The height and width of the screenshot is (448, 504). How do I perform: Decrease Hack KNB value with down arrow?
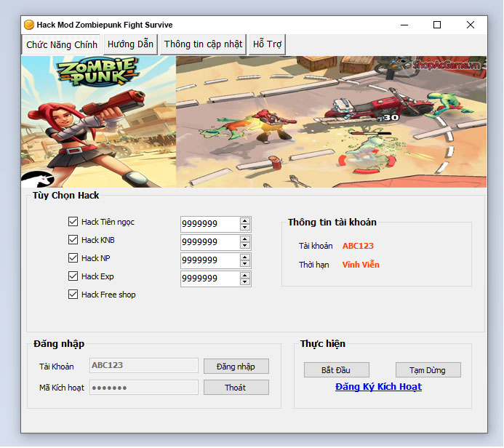[245, 246]
